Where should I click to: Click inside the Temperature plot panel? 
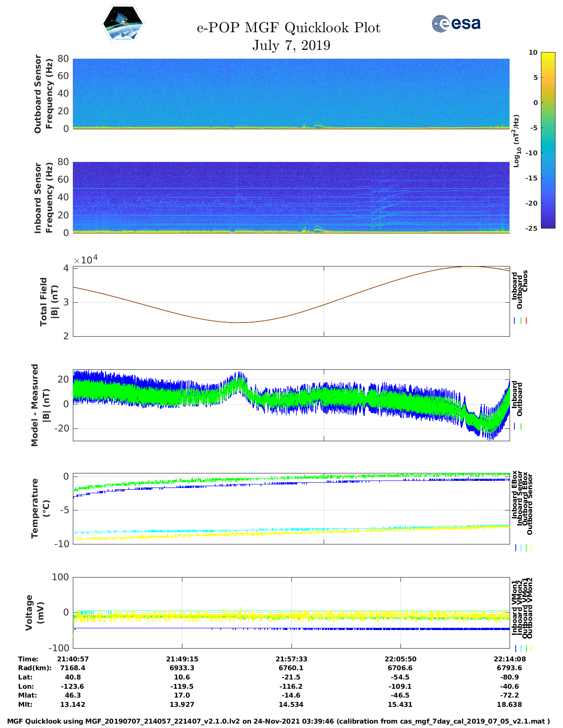[291, 509]
